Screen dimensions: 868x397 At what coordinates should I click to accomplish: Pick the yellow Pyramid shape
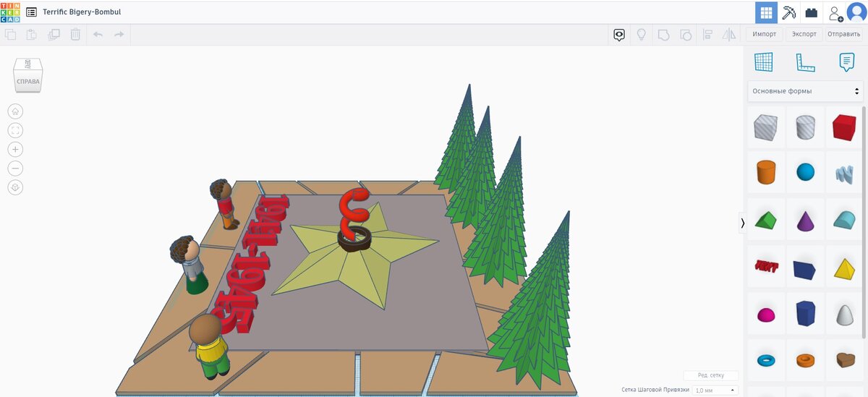tap(844, 268)
